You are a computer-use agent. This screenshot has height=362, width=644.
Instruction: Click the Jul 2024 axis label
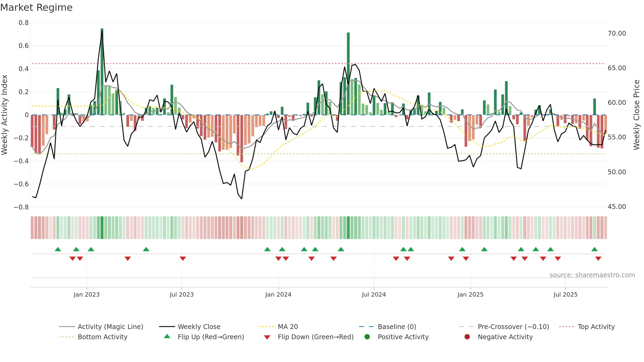[x=374, y=294]
